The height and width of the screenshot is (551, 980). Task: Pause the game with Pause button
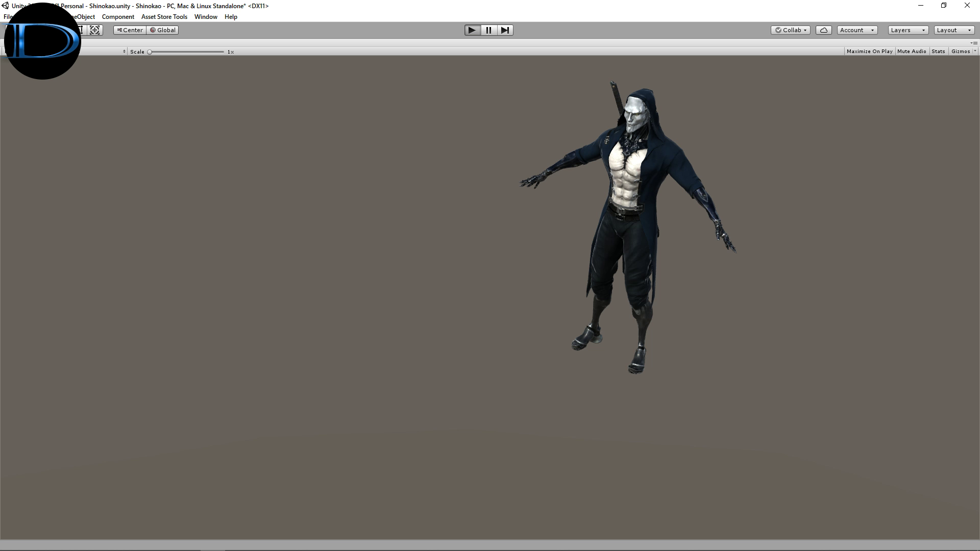coord(488,30)
